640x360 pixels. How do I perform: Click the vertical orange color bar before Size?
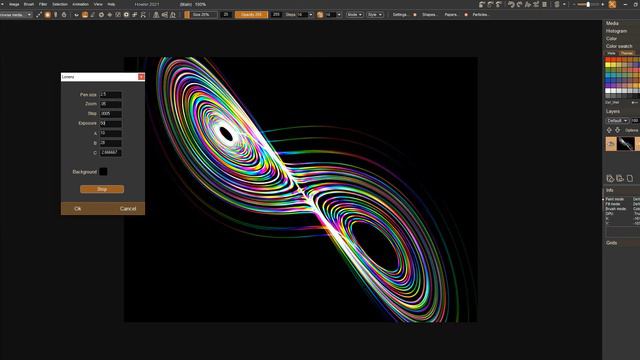click(x=187, y=15)
